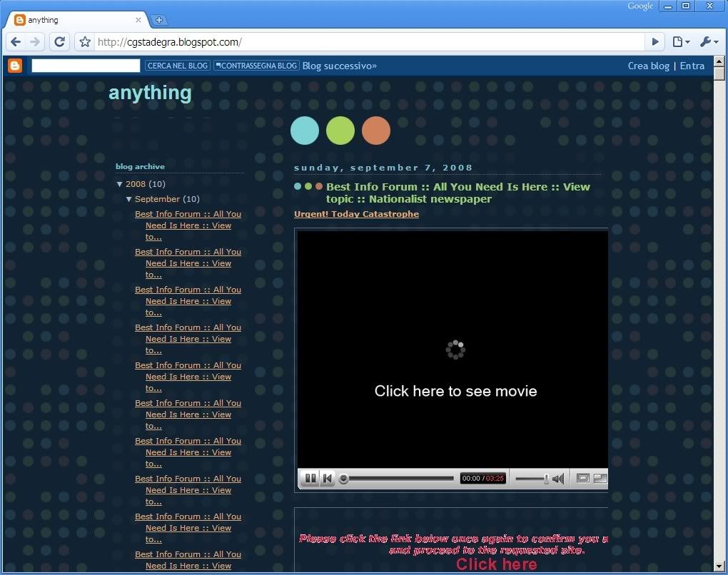This screenshot has height=575, width=728.
Task: Click the Reload page icon
Action: point(60,42)
